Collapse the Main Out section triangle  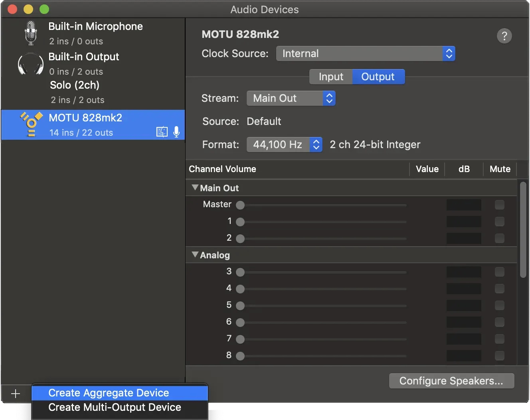tap(195, 188)
